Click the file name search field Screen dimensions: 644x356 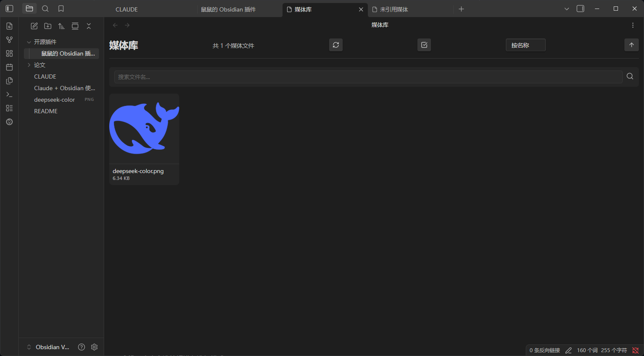368,77
